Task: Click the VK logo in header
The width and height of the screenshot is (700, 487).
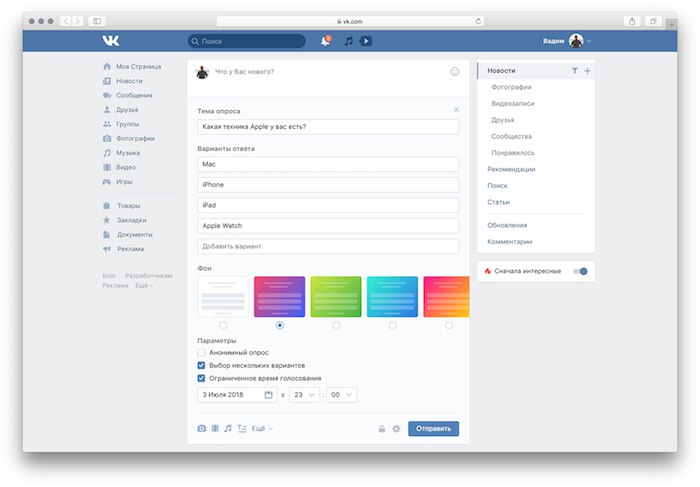Action: tap(111, 41)
